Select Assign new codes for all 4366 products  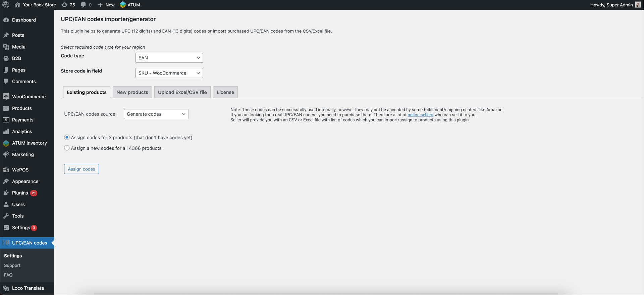coord(67,148)
